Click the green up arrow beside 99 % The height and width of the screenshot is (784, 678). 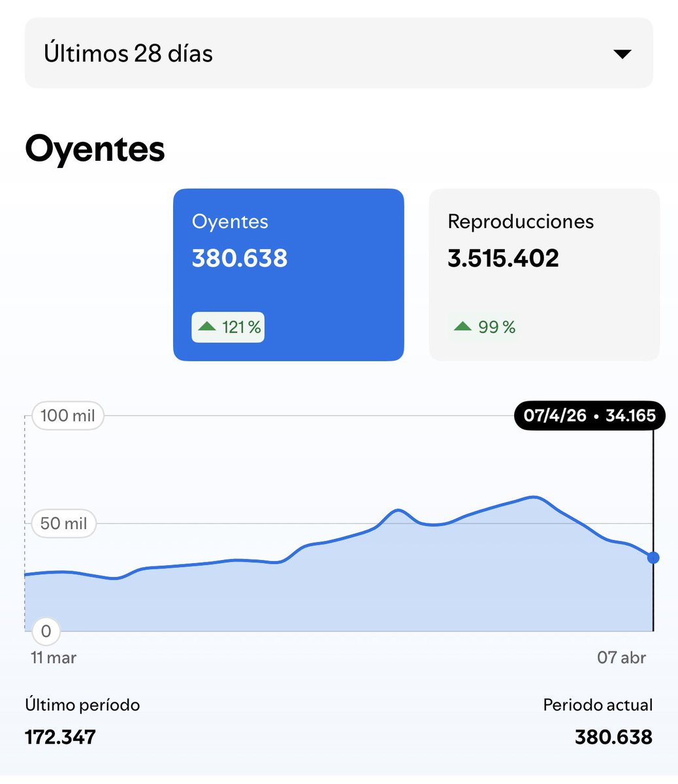pyautogui.click(x=462, y=326)
